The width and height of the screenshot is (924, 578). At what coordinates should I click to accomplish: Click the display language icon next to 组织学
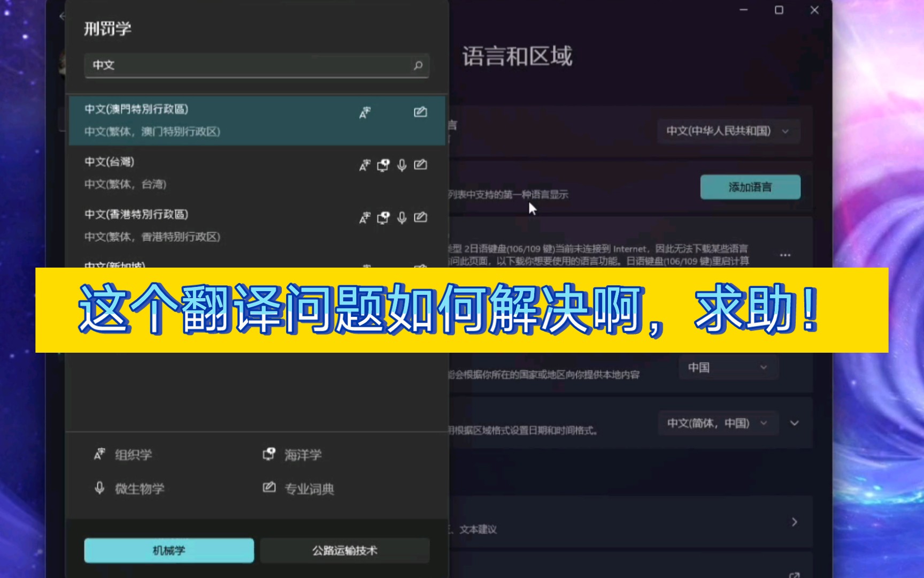pos(99,454)
